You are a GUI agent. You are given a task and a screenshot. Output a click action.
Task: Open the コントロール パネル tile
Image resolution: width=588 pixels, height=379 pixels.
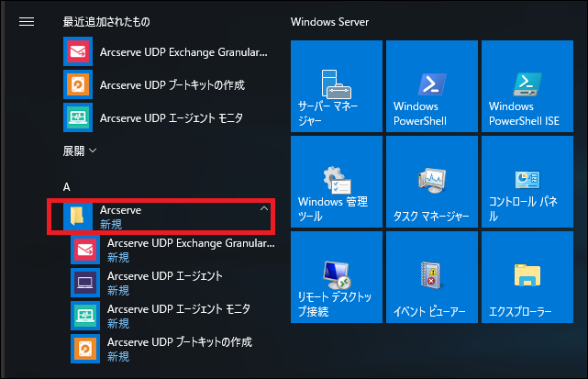click(x=527, y=182)
